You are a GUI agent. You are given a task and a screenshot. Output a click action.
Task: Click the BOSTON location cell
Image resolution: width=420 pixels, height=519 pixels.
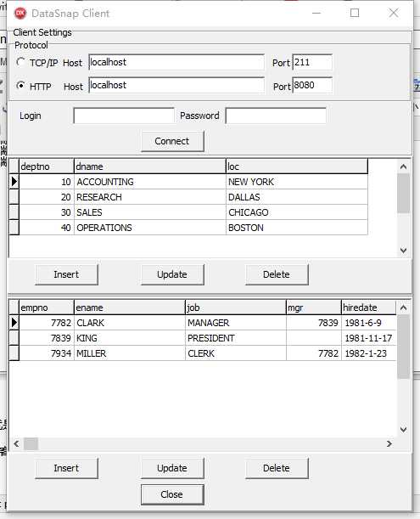(x=297, y=228)
